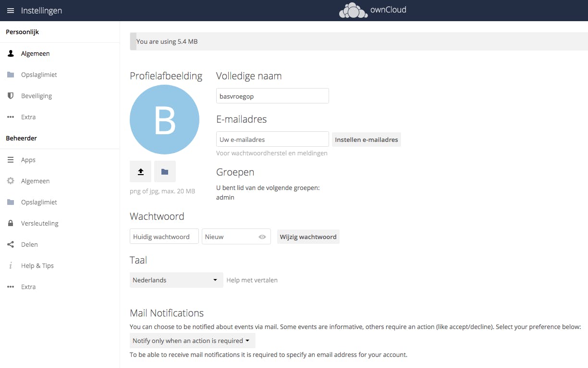Viewport: 588px width, 368px height.
Task: Click the lock icon beside Versleuteling
Action: (11, 223)
